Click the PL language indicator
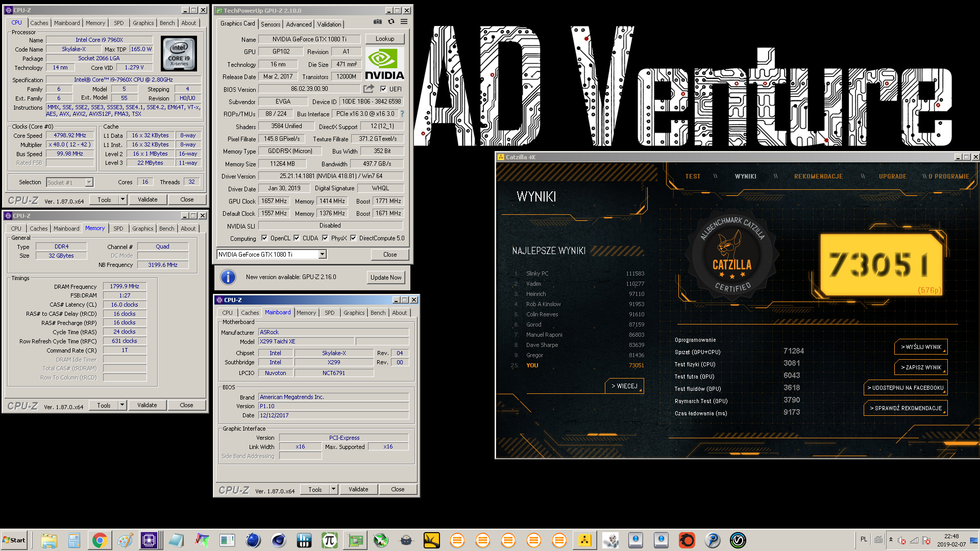The image size is (980, 551). [864, 539]
